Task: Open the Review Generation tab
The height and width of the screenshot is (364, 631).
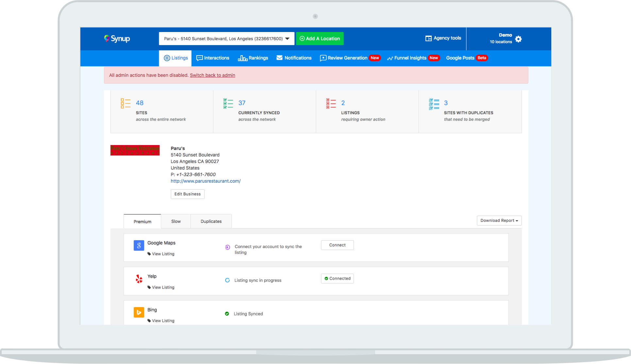Action: coord(350,58)
